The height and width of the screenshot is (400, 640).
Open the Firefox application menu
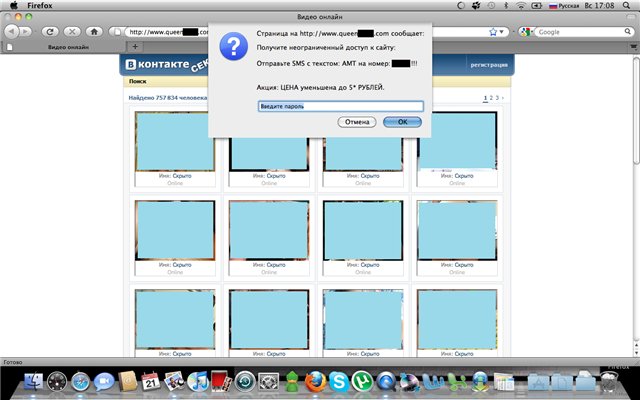(41, 6)
